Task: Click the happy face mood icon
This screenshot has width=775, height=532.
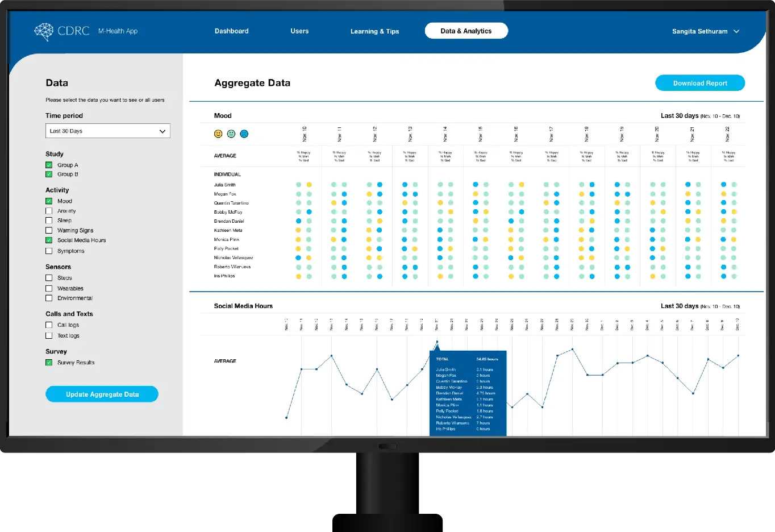Action: (x=219, y=135)
